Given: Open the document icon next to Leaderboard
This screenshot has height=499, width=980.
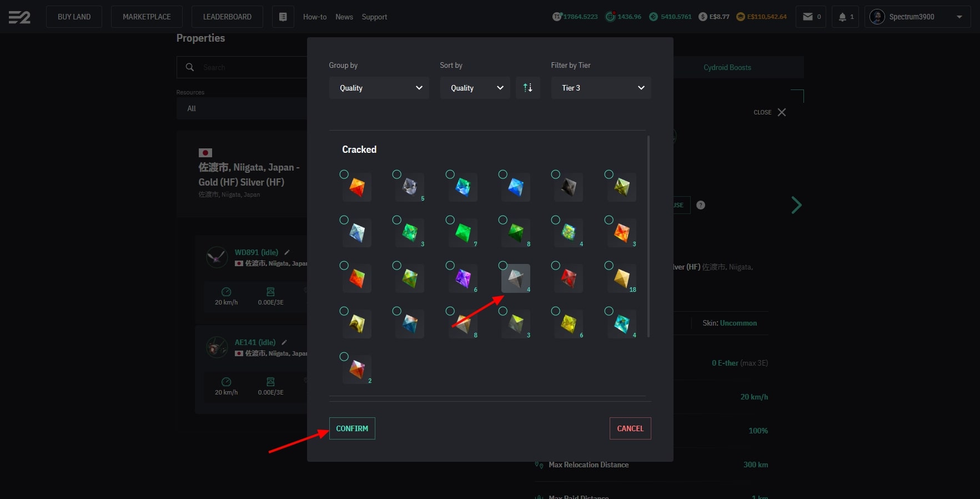Looking at the screenshot, I should click(283, 17).
